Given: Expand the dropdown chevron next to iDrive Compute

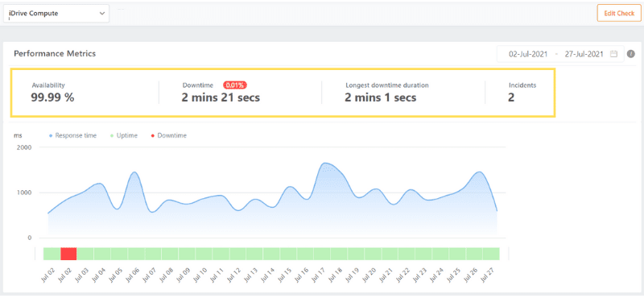Looking at the screenshot, I should click(x=102, y=13).
